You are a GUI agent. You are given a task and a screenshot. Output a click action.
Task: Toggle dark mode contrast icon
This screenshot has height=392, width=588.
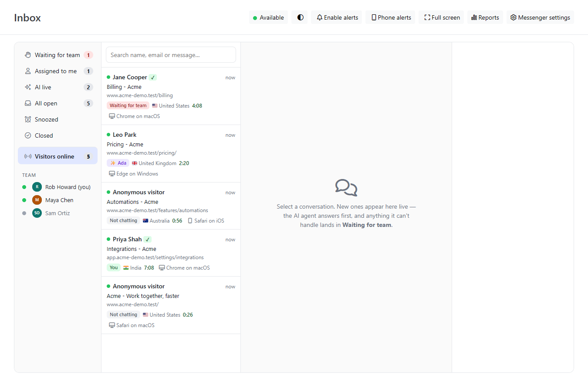click(x=300, y=17)
